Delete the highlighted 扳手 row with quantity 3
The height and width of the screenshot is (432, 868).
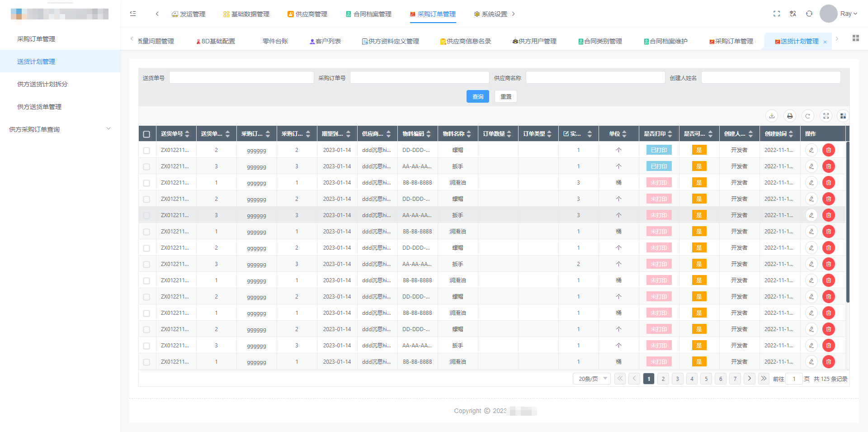pos(829,215)
